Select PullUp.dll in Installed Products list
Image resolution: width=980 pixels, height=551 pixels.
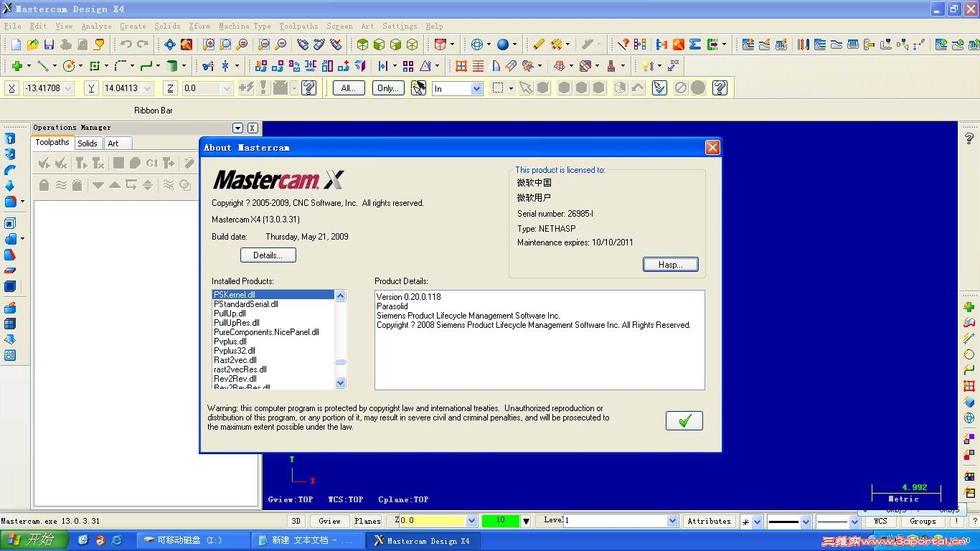[x=273, y=314]
